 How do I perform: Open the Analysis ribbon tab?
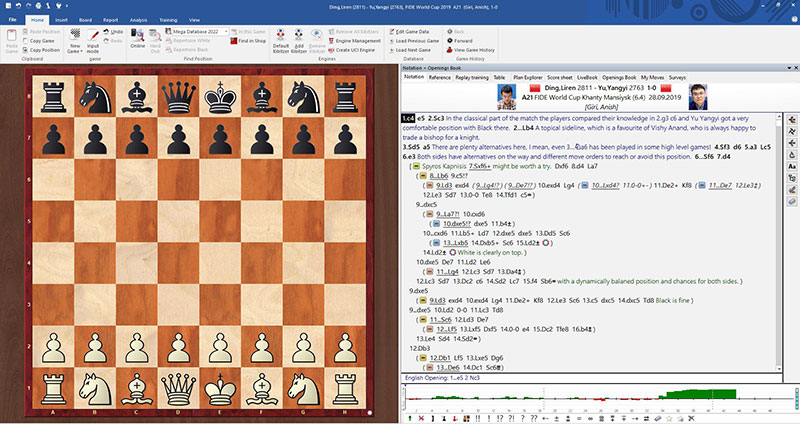click(138, 19)
